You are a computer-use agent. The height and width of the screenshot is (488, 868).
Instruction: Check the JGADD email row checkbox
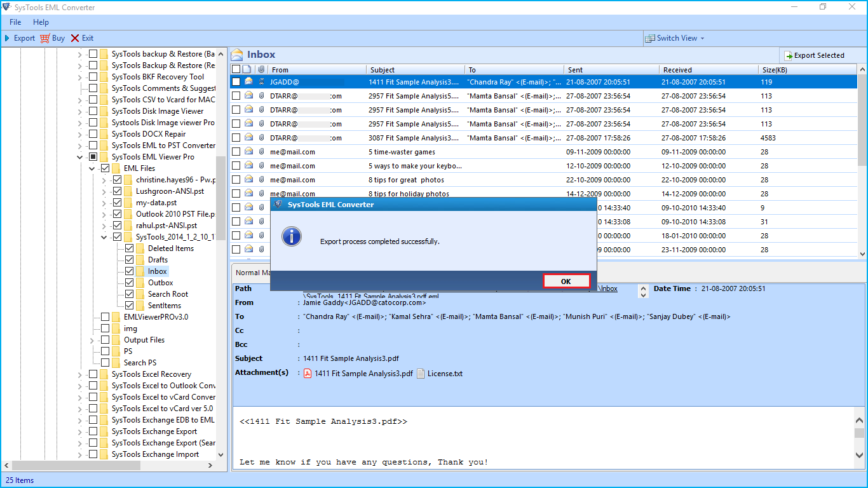pyautogui.click(x=236, y=81)
